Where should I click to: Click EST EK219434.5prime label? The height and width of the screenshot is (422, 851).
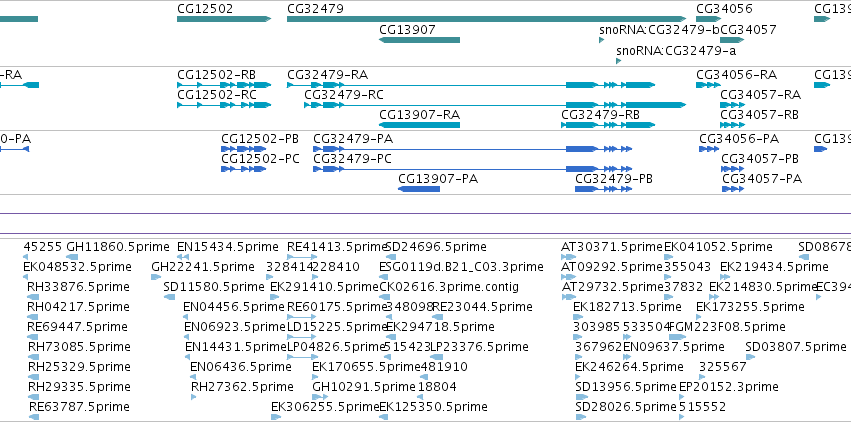point(774,267)
